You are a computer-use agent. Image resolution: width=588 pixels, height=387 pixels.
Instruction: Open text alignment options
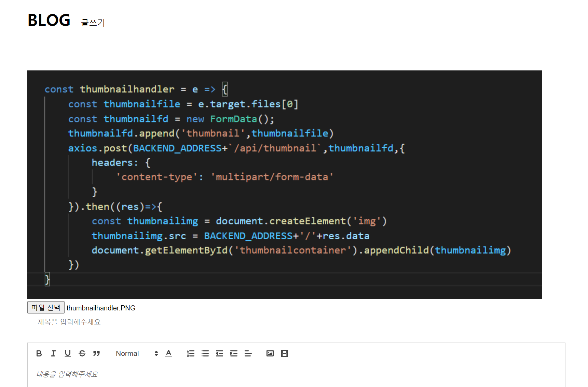[248, 353]
